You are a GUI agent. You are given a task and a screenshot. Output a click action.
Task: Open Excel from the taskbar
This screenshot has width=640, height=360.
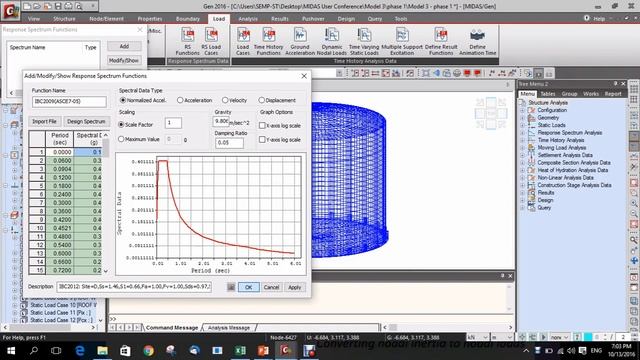(x=240, y=350)
